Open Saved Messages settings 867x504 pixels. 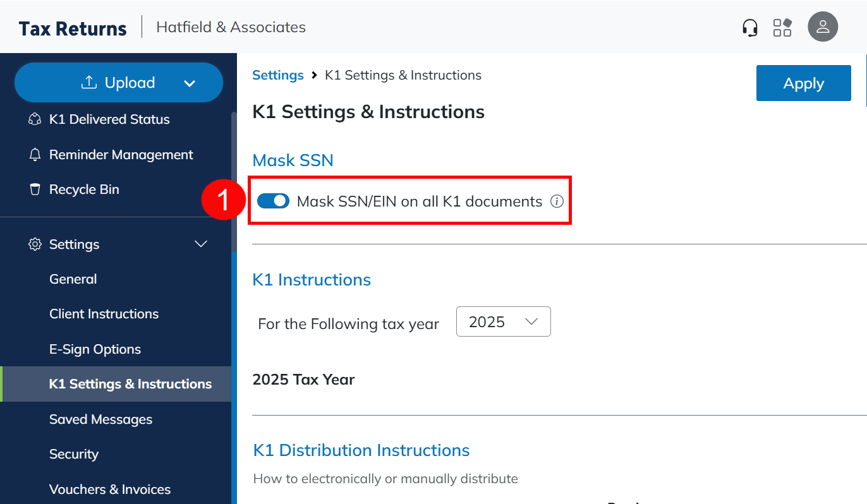coord(100,419)
